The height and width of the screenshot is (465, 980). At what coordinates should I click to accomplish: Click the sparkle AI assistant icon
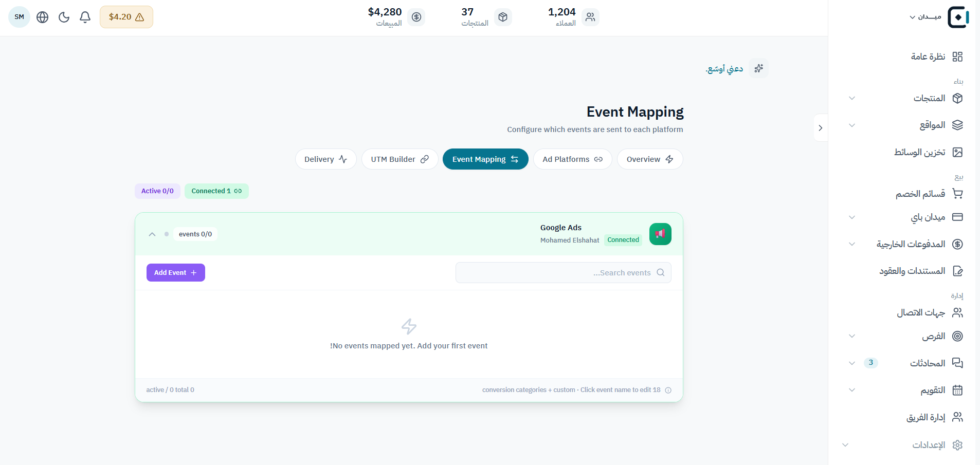(758, 68)
